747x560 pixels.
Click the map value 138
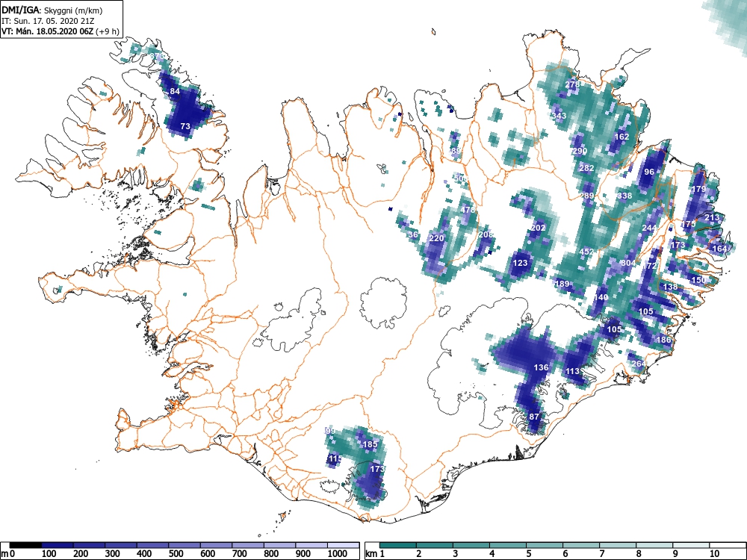(x=670, y=287)
